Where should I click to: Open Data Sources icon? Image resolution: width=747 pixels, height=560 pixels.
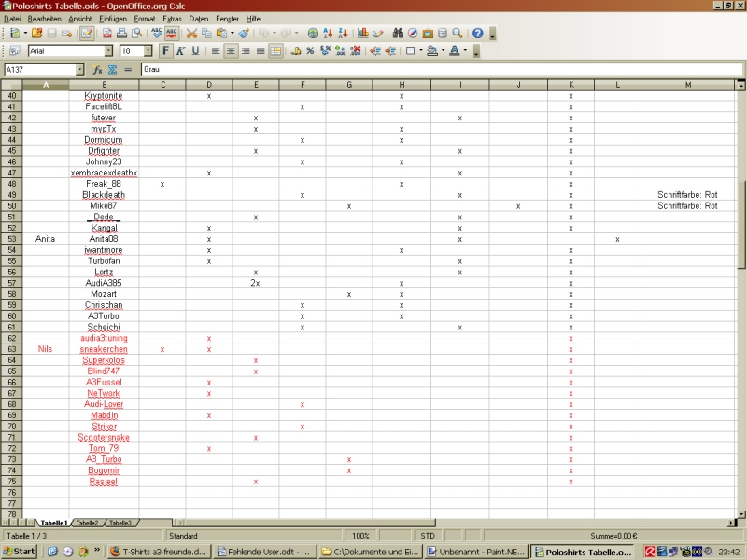[443, 34]
